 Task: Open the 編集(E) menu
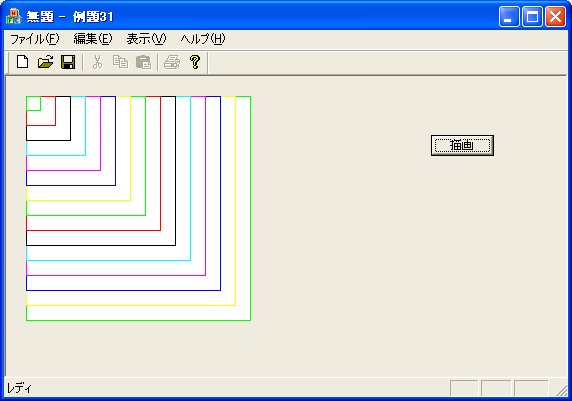click(x=93, y=39)
